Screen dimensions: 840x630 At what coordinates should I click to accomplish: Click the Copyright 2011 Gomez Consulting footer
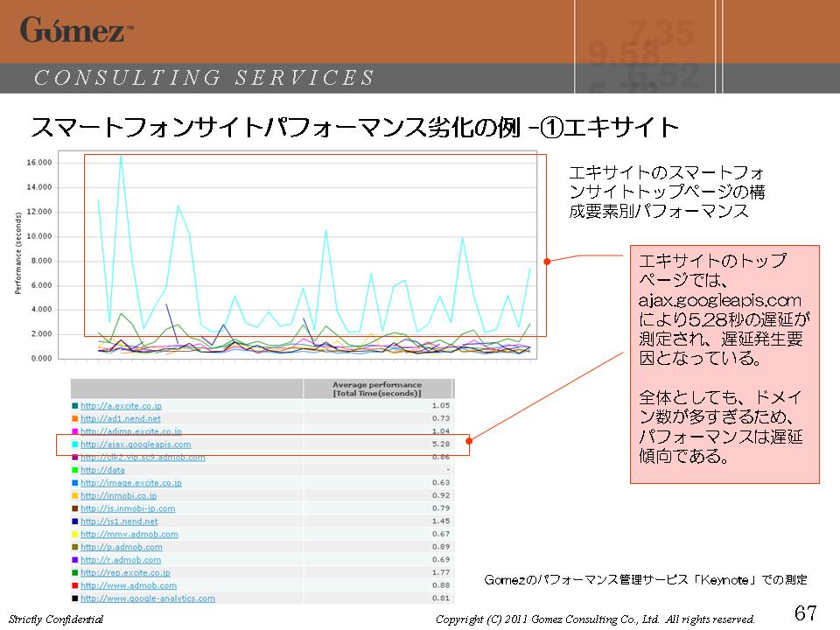coord(595,619)
